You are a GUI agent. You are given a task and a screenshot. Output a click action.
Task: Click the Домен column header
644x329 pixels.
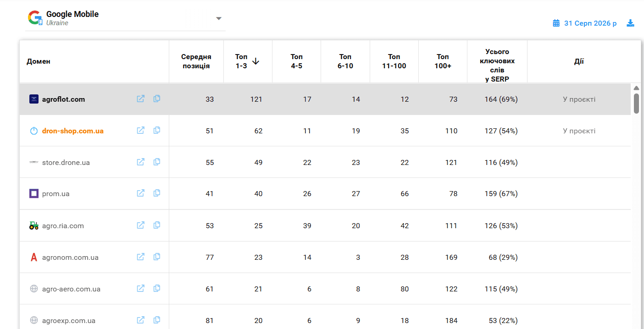click(x=39, y=61)
